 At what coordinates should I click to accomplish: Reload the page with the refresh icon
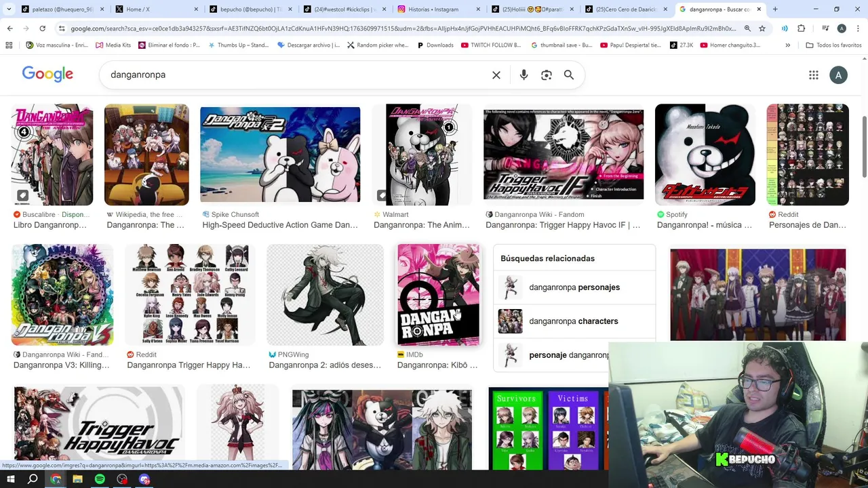(x=42, y=28)
